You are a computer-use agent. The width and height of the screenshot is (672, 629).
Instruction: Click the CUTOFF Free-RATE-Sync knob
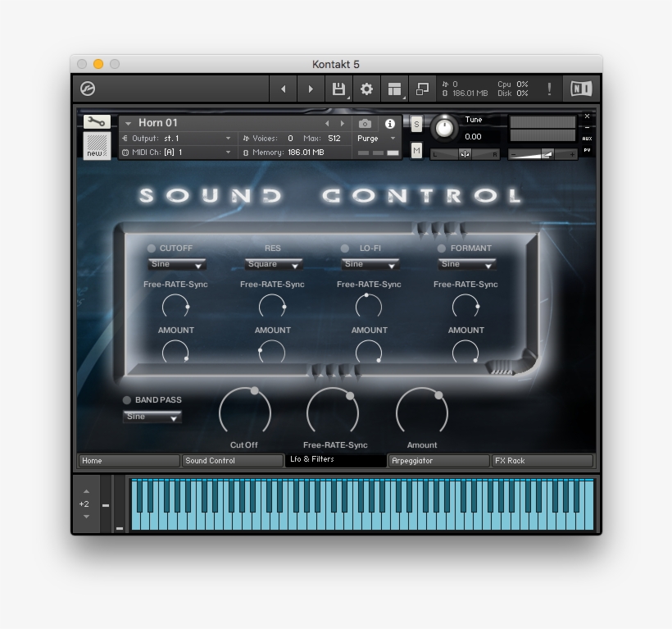point(175,306)
